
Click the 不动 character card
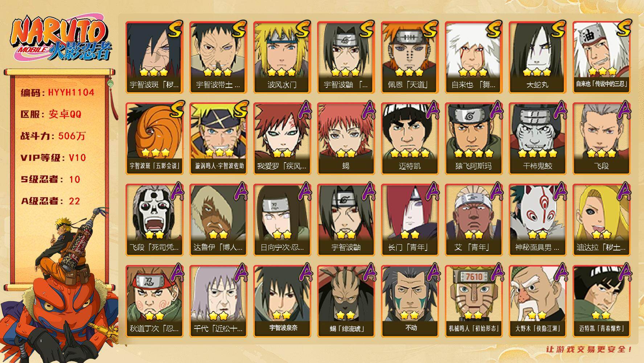pos(410,301)
